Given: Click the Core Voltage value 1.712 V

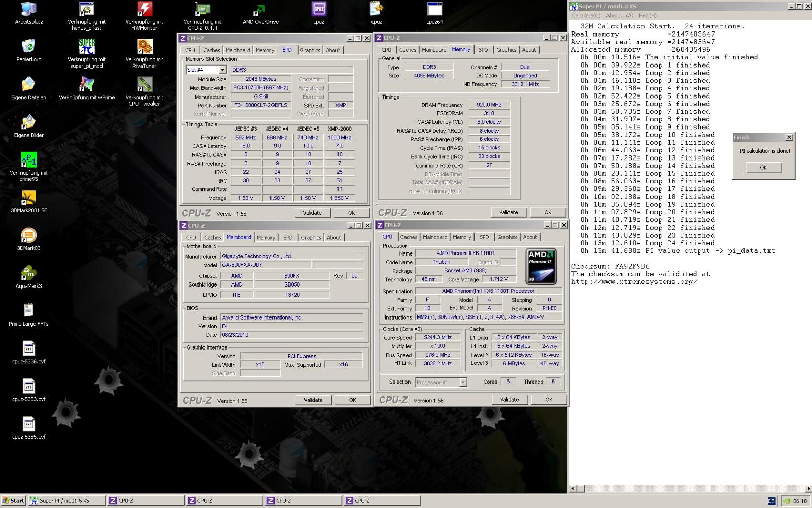Looking at the screenshot, I should [498, 279].
